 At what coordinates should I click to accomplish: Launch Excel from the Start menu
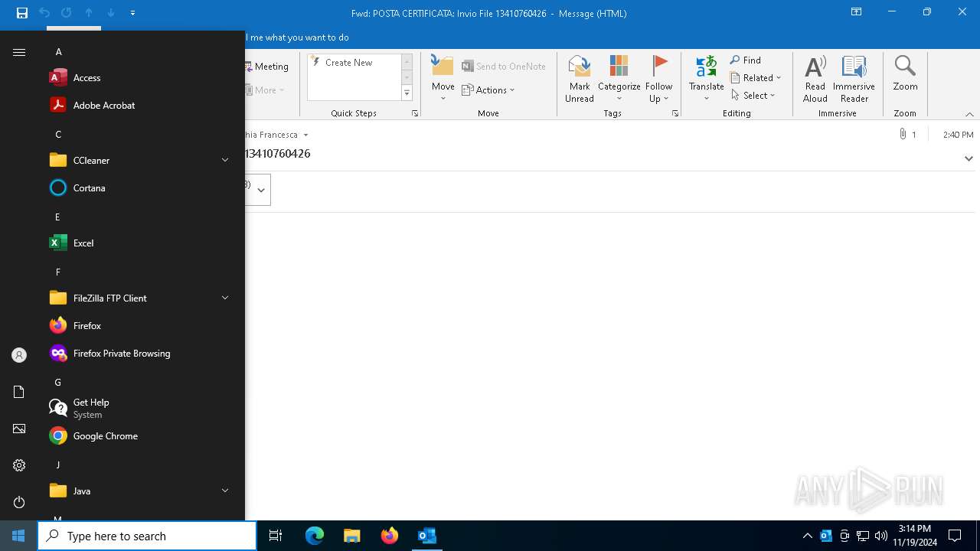pyautogui.click(x=142, y=243)
